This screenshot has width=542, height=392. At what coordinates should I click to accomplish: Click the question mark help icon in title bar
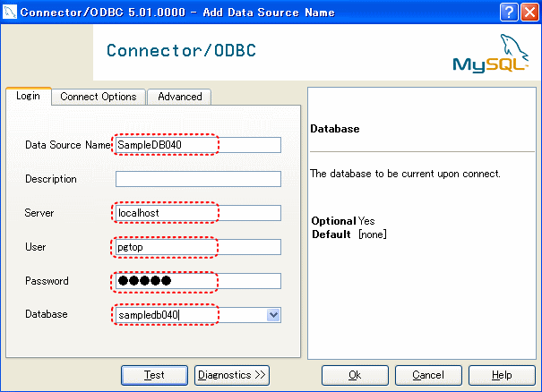pos(509,13)
